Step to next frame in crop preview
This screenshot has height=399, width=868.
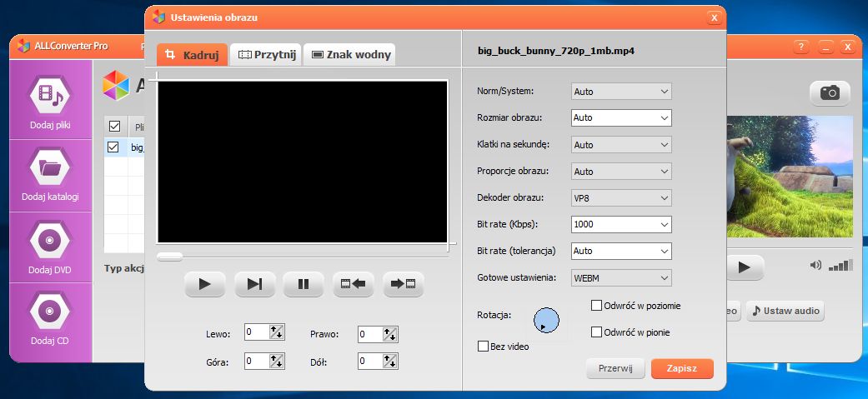click(x=254, y=284)
